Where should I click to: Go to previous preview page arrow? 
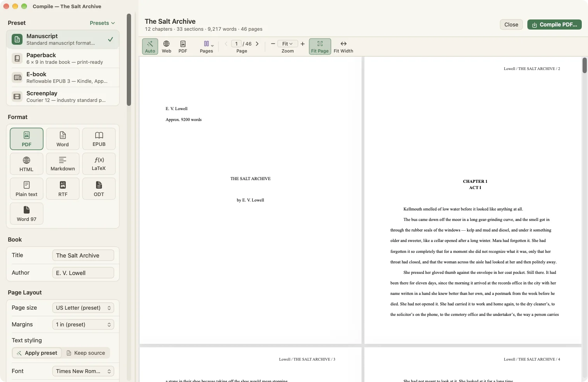226,44
